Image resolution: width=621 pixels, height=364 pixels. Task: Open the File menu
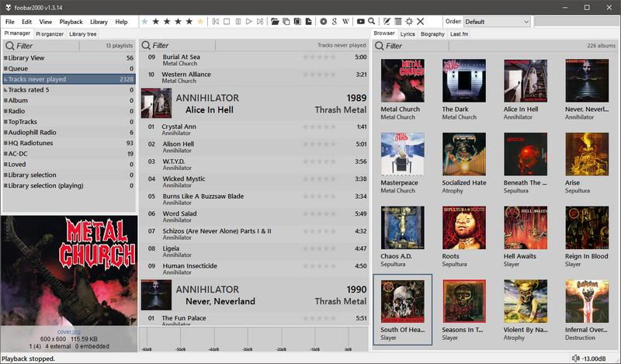tap(10, 22)
